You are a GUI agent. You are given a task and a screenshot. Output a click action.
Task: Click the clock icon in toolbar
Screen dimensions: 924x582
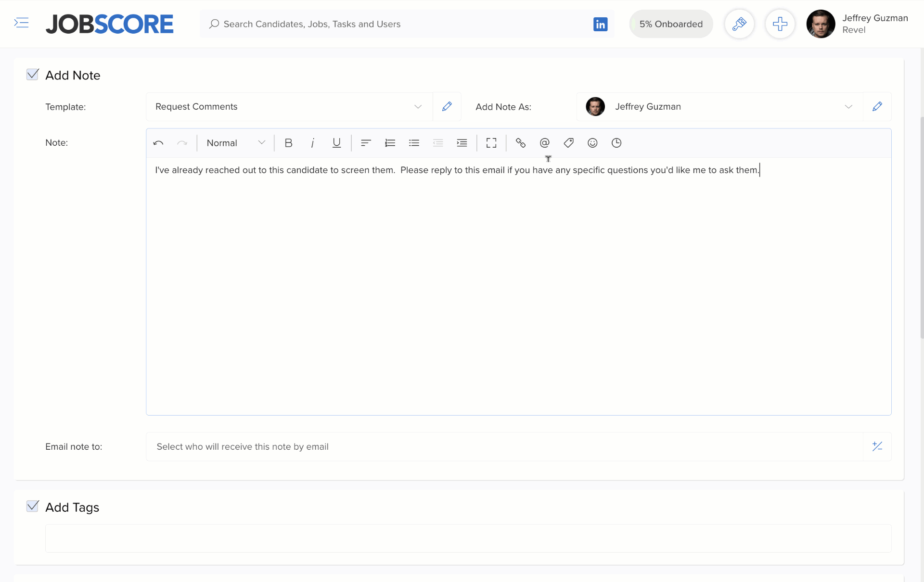click(x=616, y=143)
